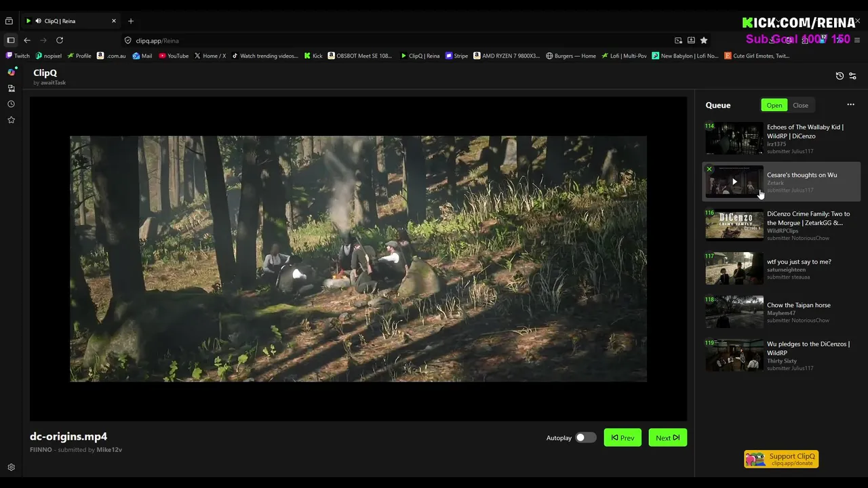The height and width of the screenshot is (488, 868).
Task: Click the 'wtf you just say to me?' title
Action: point(799,262)
